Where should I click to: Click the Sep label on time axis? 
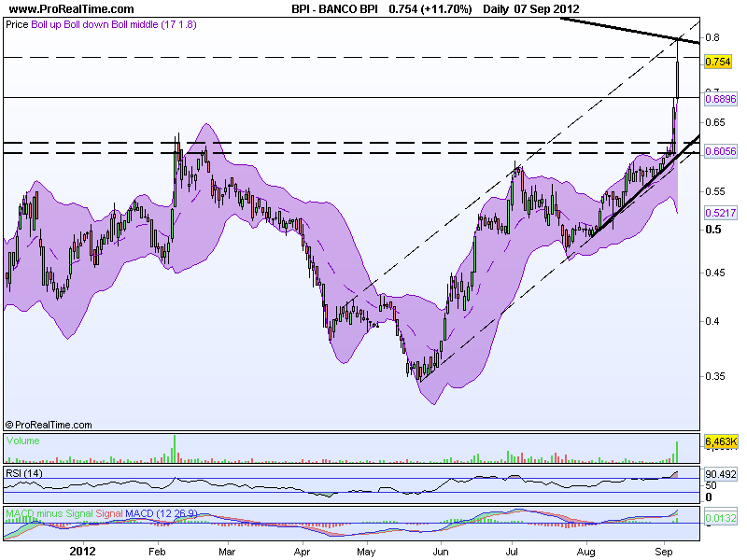pos(664,552)
